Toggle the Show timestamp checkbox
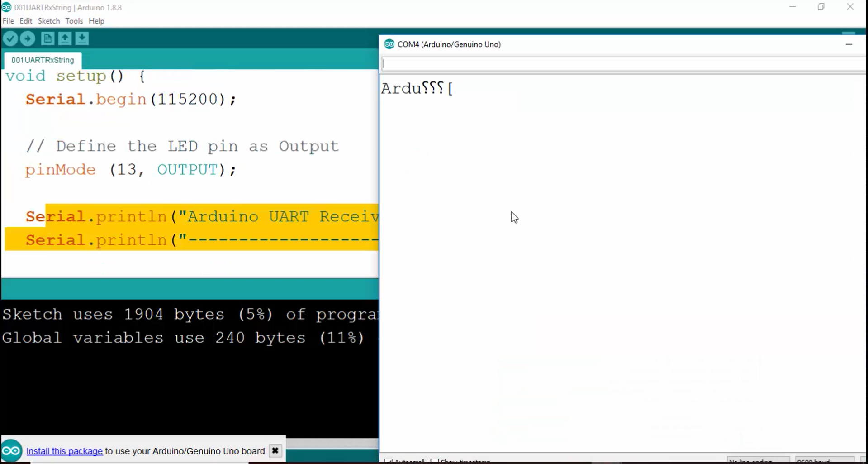Image resolution: width=868 pixels, height=464 pixels. pos(435,461)
